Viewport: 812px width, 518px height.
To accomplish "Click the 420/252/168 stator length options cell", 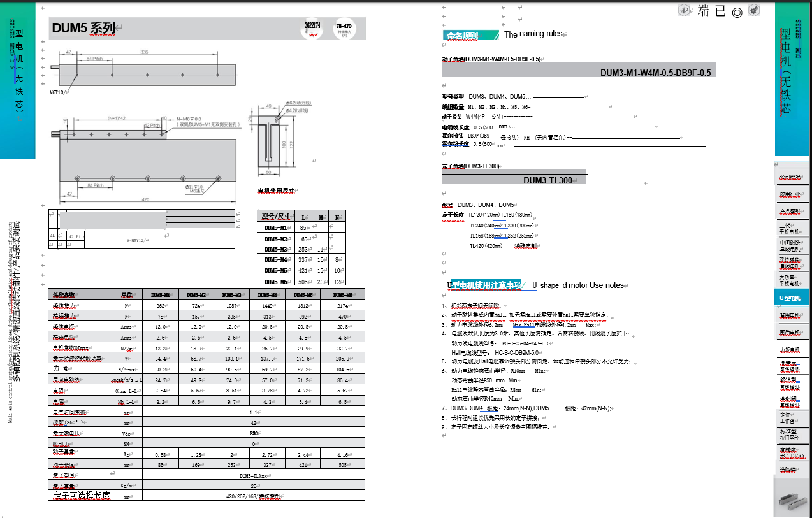I will click(x=254, y=496).
